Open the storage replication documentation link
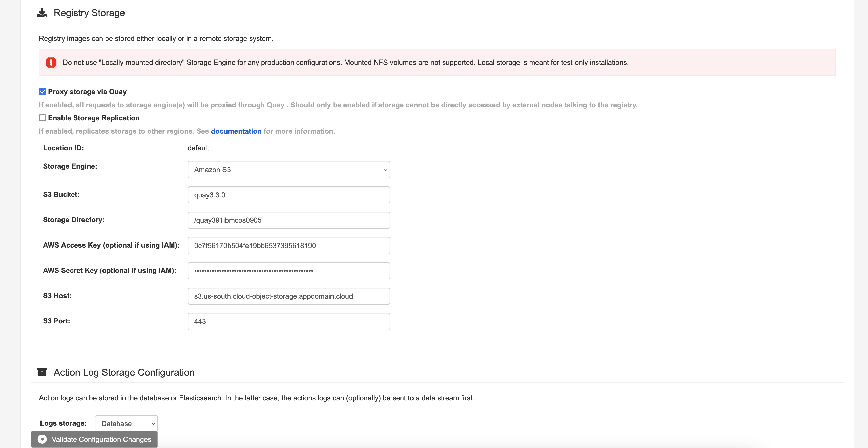868x448 pixels. tap(236, 131)
